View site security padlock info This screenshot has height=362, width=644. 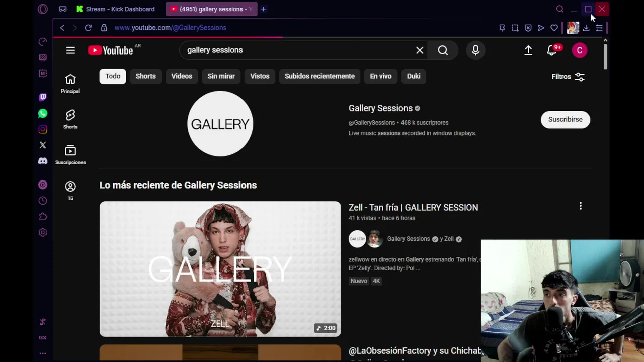[x=104, y=28]
